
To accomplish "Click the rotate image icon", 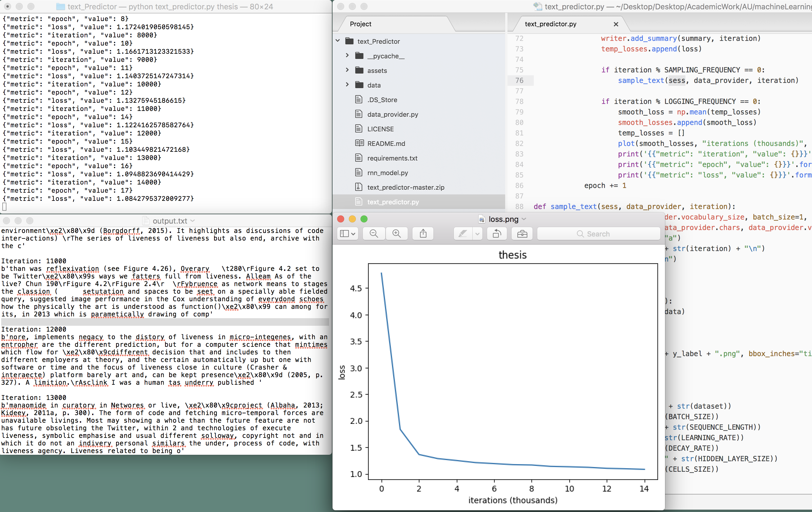I will click(x=497, y=234).
